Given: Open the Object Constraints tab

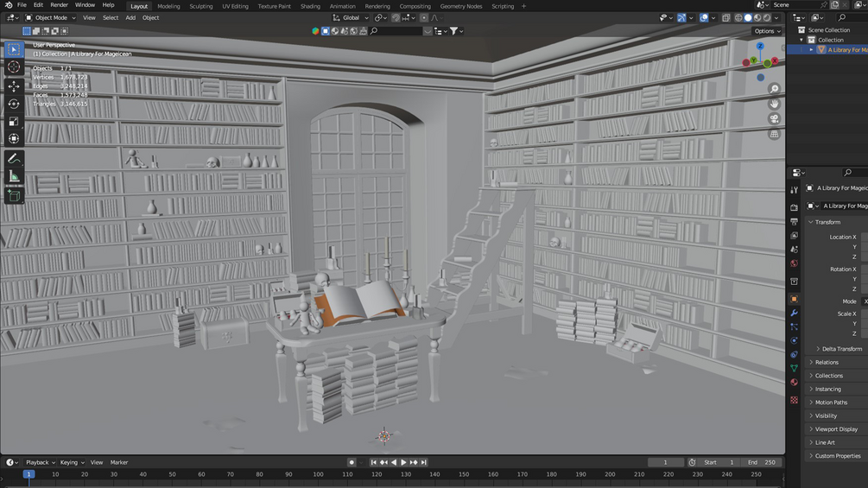Looking at the screenshot, I should click(794, 354).
